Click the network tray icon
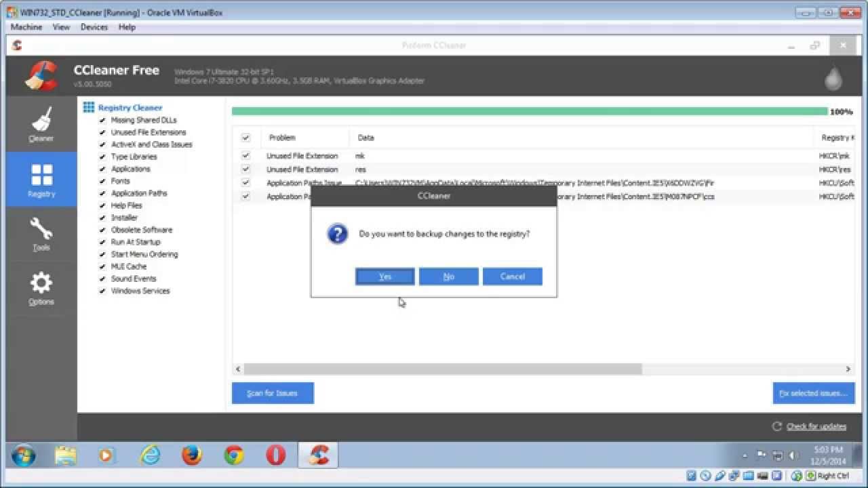 (x=777, y=455)
